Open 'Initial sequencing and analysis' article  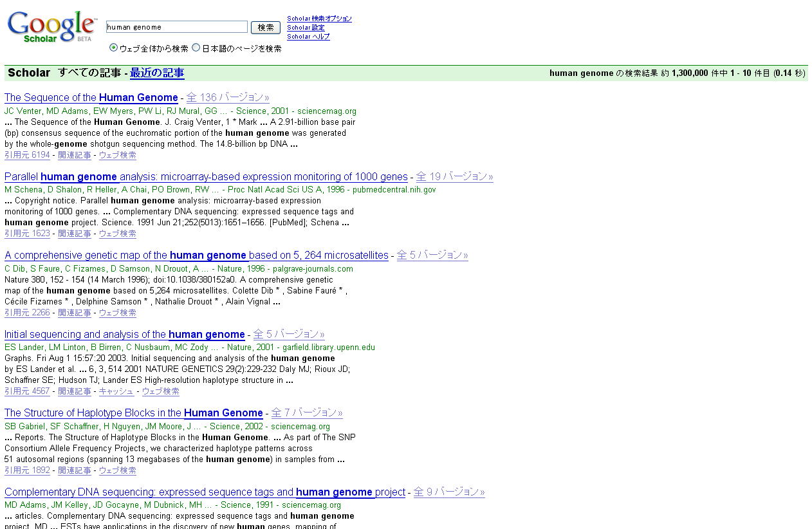click(x=125, y=335)
